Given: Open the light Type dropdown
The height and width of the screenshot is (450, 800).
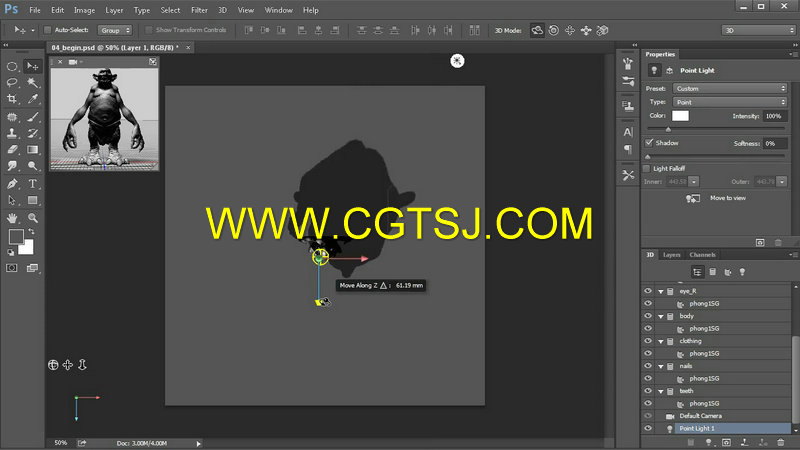Looking at the screenshot, I should (x=730, y=102).
